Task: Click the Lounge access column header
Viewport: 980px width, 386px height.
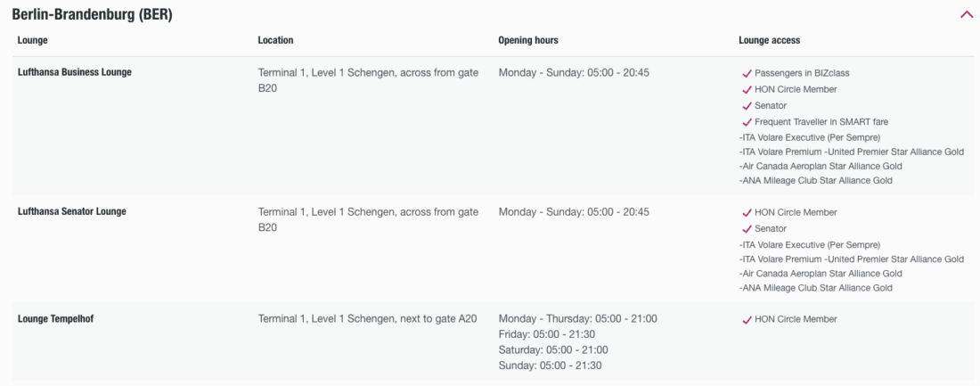Action: pyautogui.click(x=770, y=40)
